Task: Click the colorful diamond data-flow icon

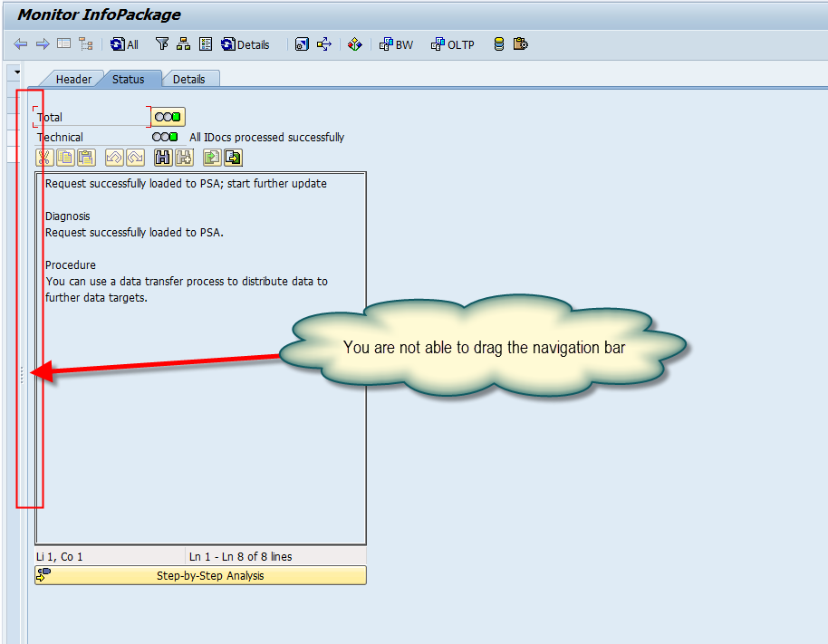Action: 355,44
